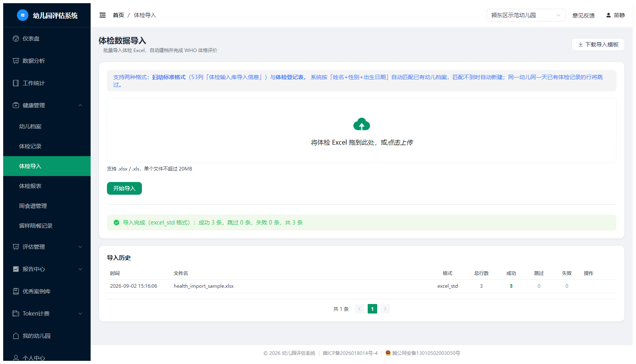Open 体检报表 in the sidebar
Viewport: 636px width, 364px height.
tap(47, 186)
